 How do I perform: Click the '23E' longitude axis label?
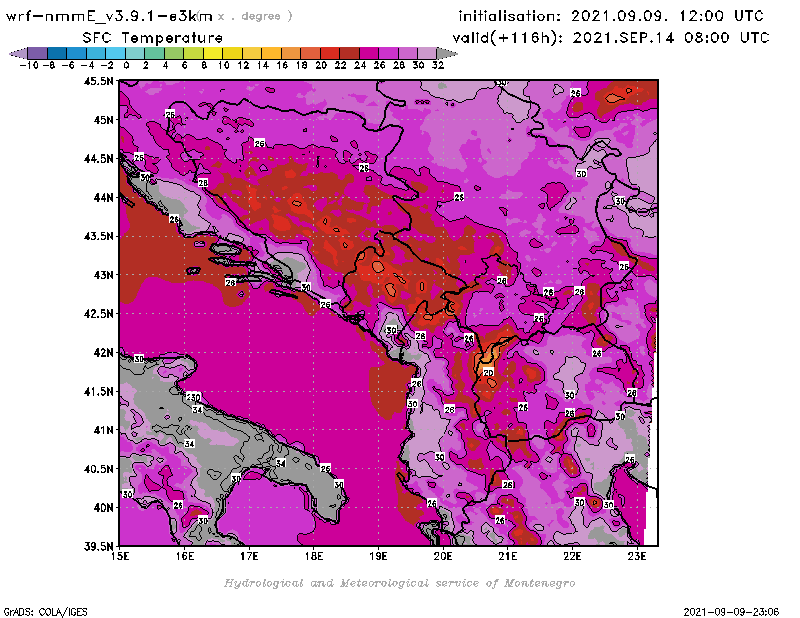pos(637,556)
